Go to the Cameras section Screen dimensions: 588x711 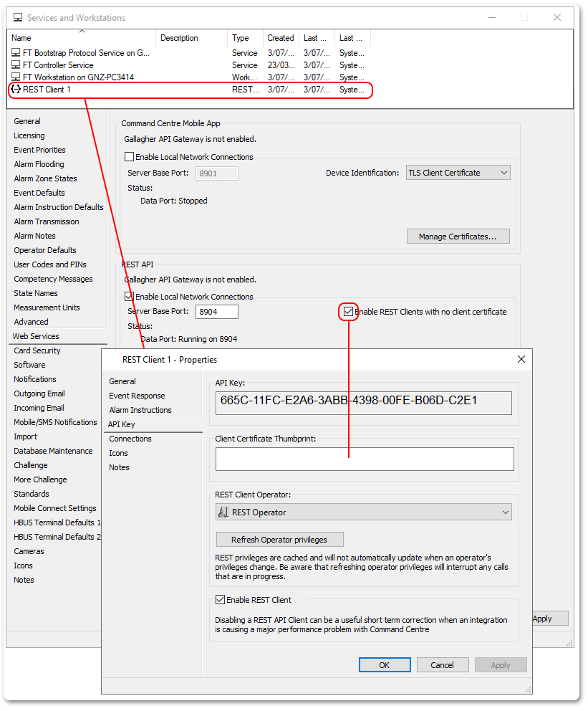[x=29, y=552]
